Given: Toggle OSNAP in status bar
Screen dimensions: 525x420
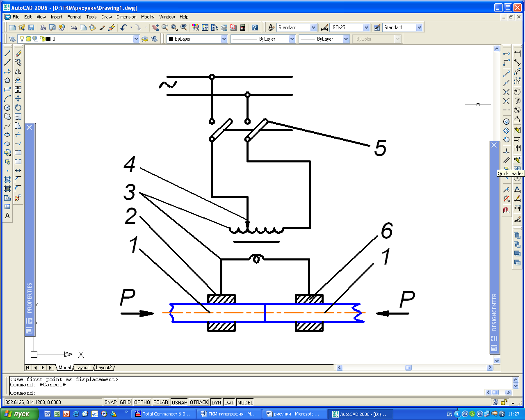Looking at the screenshot, I should [x=179, y=402].
